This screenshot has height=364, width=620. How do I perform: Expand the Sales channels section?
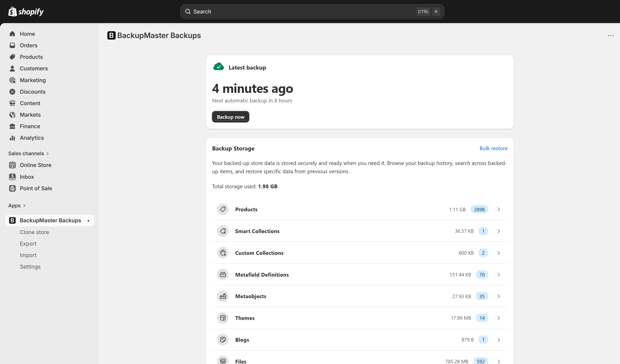[x=28, y=153]
